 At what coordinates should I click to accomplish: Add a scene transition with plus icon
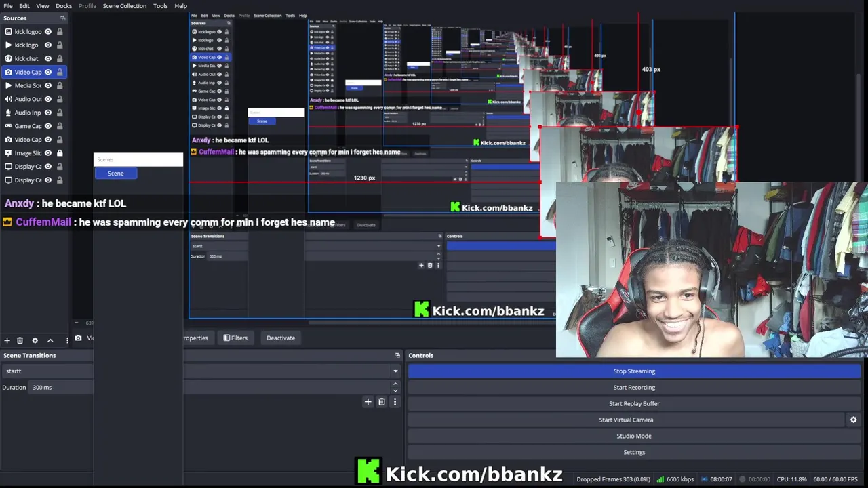click(x=368, y=402)
